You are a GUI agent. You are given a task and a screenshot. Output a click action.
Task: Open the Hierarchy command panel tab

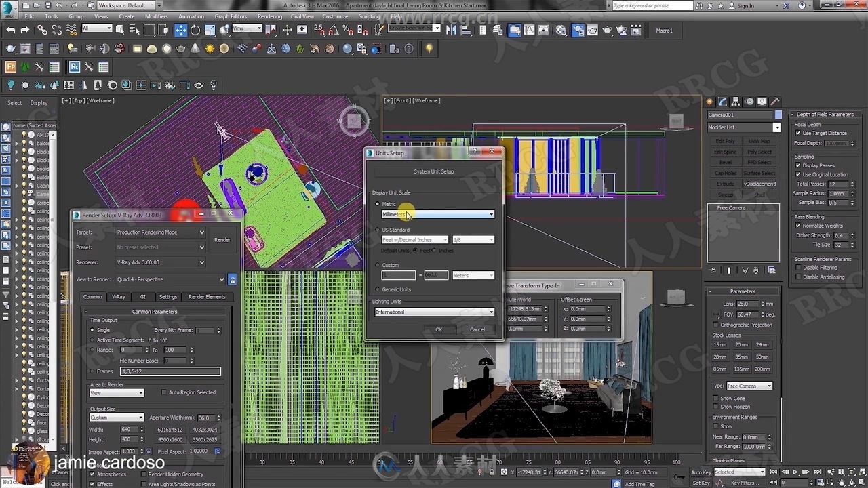tap(736, 101)
